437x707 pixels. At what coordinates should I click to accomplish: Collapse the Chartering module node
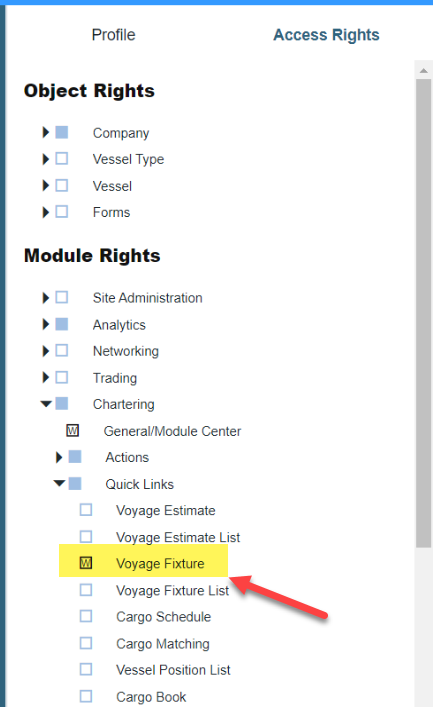[46, 404]
